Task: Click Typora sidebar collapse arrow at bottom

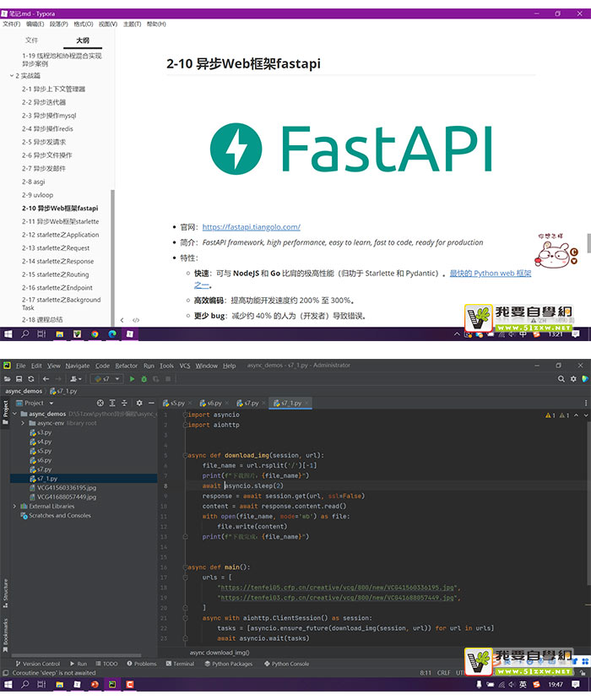Action: 122,320
